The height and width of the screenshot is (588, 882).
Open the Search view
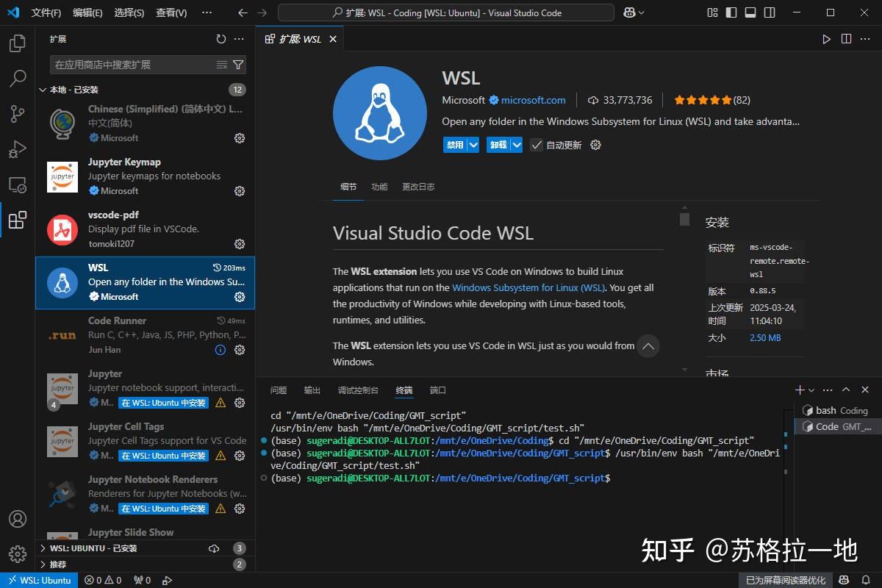18,79
